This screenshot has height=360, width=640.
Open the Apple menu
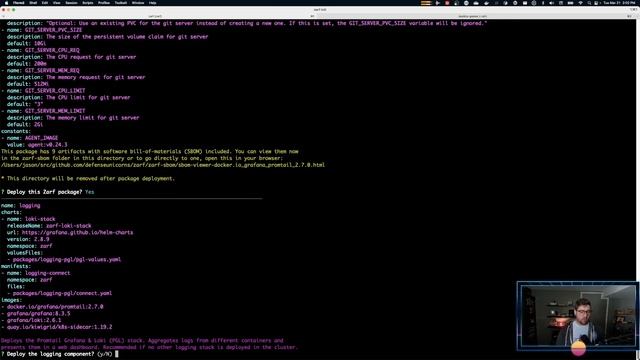pos(6,2)
